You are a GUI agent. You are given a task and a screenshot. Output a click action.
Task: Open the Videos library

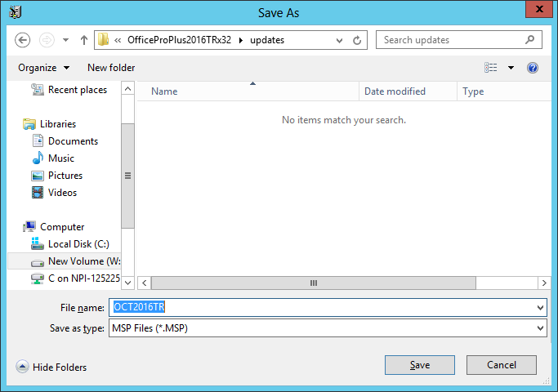(x=62, y=193)
